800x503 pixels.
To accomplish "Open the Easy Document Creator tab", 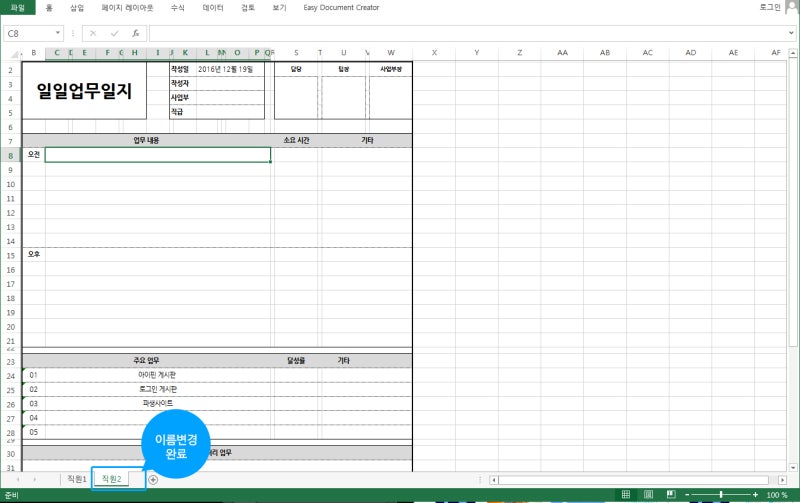I will (x=341, y=8).
